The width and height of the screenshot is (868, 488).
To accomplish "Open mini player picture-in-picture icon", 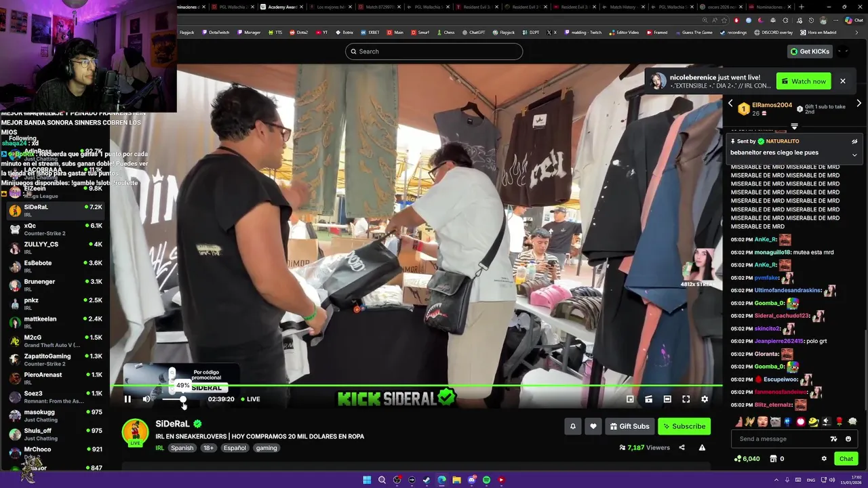I will click(x=630, y=399).
